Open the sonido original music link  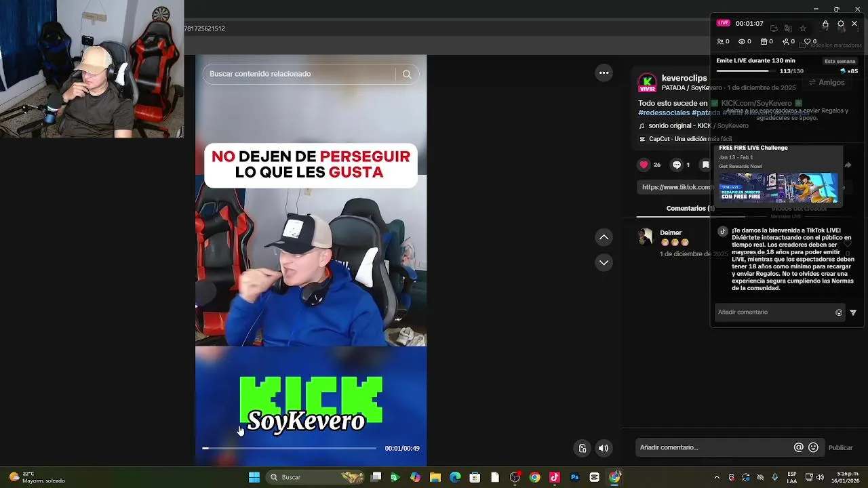pos(698,126)
